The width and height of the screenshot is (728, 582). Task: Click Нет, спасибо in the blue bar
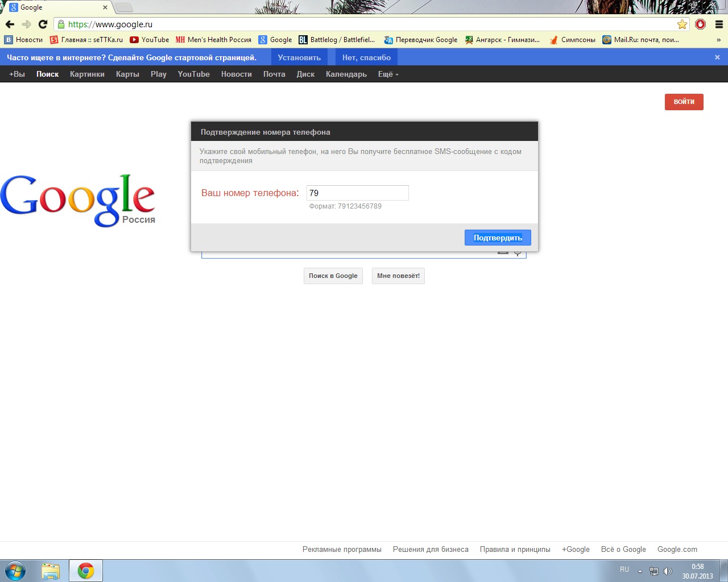(x=366, y=57)
